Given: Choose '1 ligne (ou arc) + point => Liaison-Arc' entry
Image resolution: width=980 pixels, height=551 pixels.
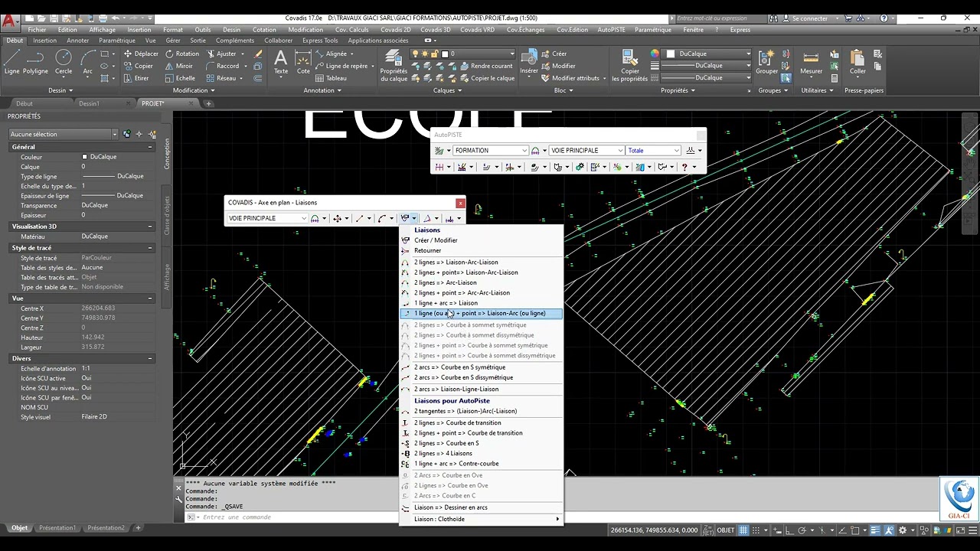Looking at the screenshot, I should pyautogui.click(x=481, y=313).
